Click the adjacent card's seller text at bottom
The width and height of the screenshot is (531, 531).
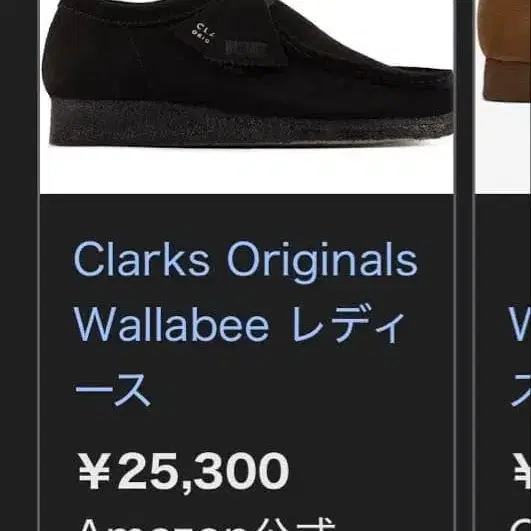524,524
